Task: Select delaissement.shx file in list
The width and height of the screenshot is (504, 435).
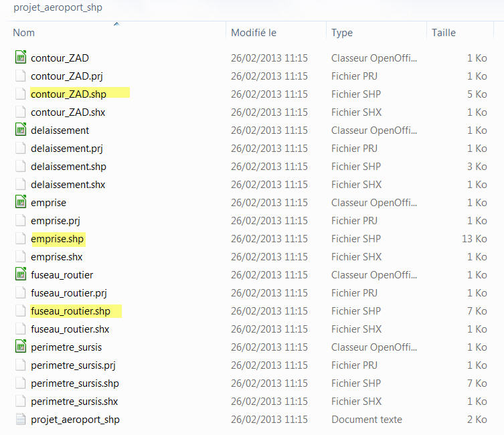Action: pos(68,184)
